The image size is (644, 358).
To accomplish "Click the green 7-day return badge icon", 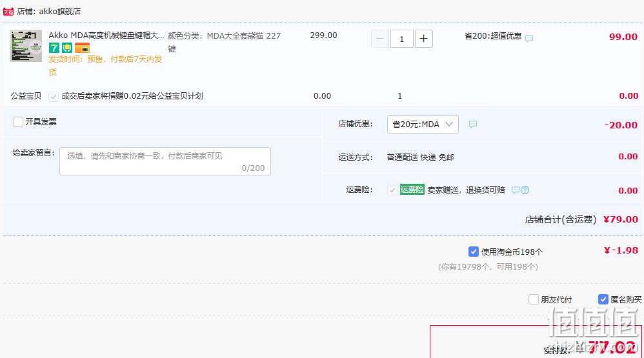I will [x=54, y=48].
